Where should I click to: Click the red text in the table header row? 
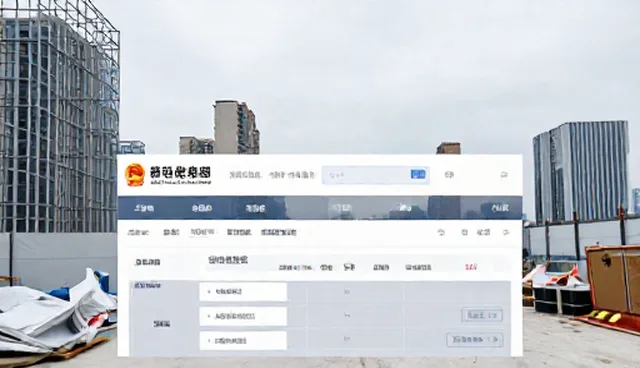click(471, 267)
